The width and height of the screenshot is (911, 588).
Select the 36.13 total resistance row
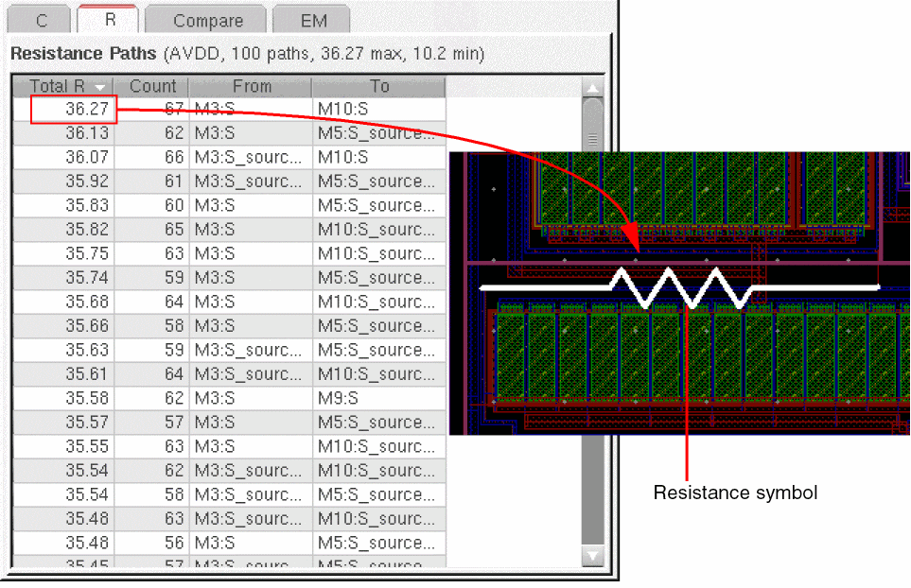pyautogui.click(x=230, y=133)
